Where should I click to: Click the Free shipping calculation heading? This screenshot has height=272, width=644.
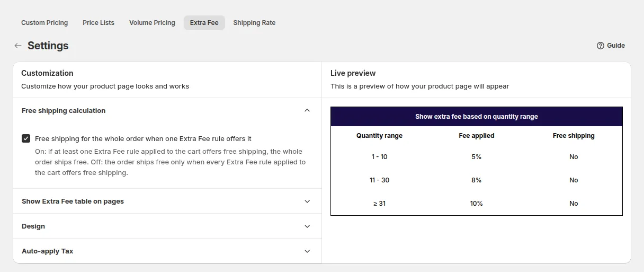[x=64, y=111]
